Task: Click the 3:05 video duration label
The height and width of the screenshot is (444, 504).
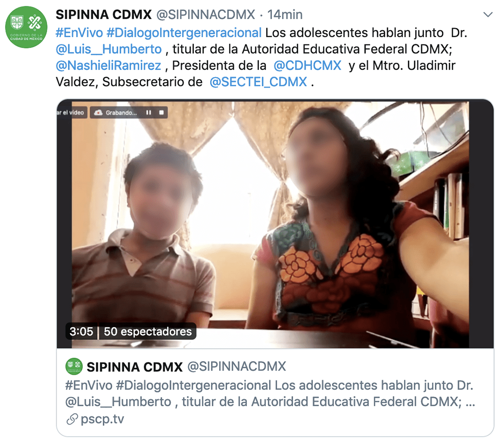Action: click(81, 331)
